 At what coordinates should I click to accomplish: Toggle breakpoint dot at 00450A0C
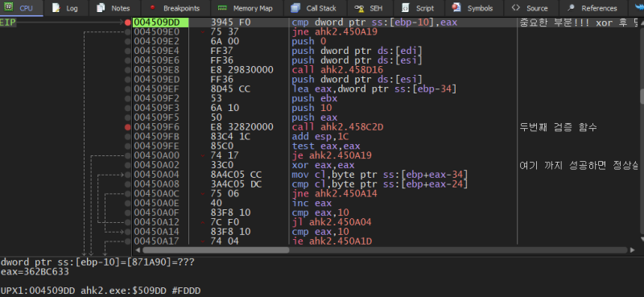[128, 193]
